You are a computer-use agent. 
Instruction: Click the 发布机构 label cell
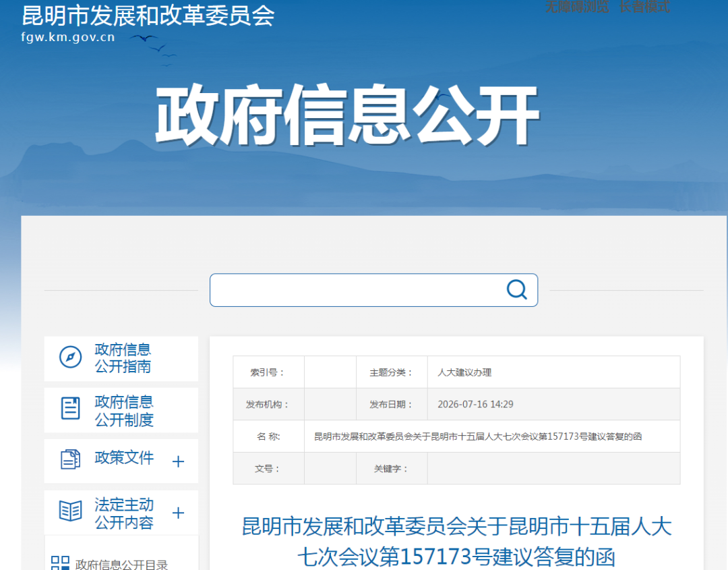[268, 404]
